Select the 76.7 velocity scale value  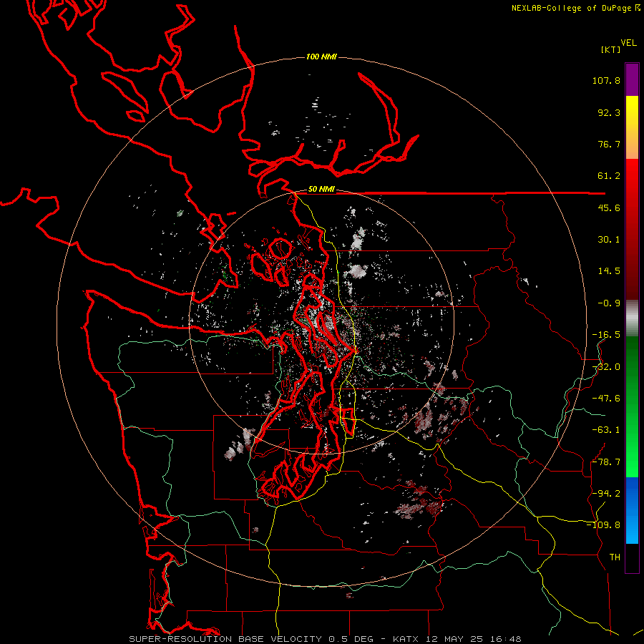coord(609,144)
